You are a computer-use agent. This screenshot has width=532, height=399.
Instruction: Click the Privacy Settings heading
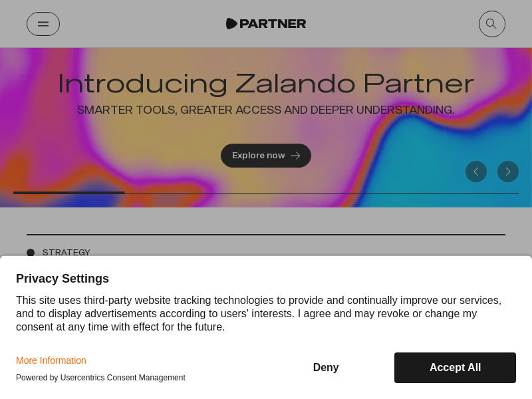pos(63,279)
